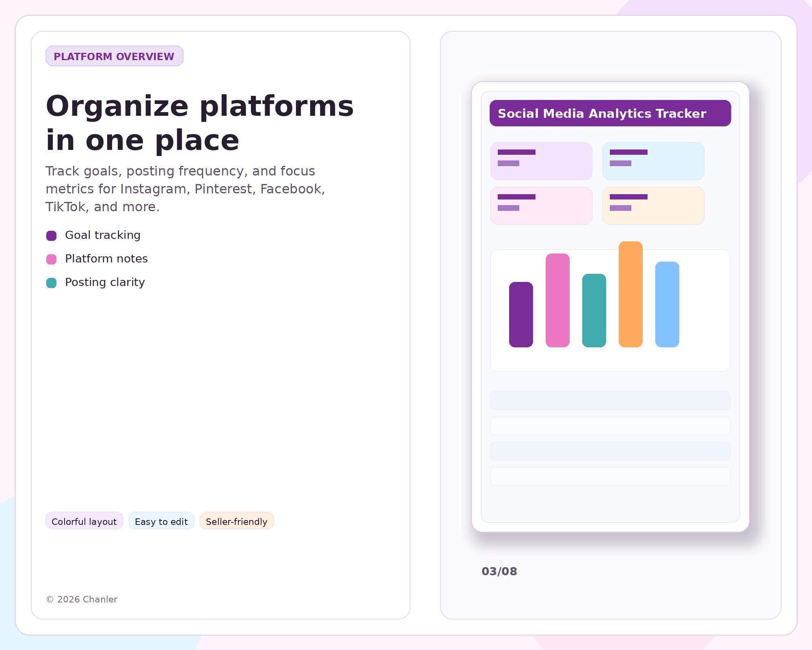Click the teal chart bar
The width and height of the screenshot is (812, 650).
tap(594, 310)
